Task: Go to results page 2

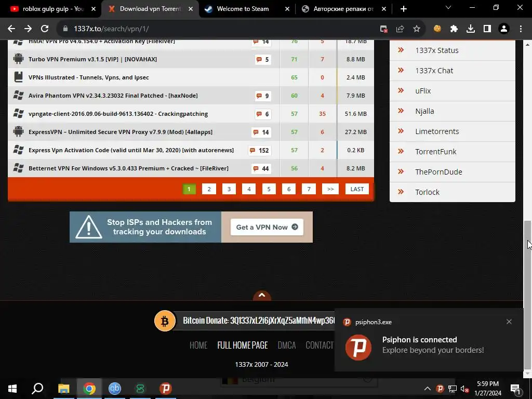Action: click(x=209, y=189)
